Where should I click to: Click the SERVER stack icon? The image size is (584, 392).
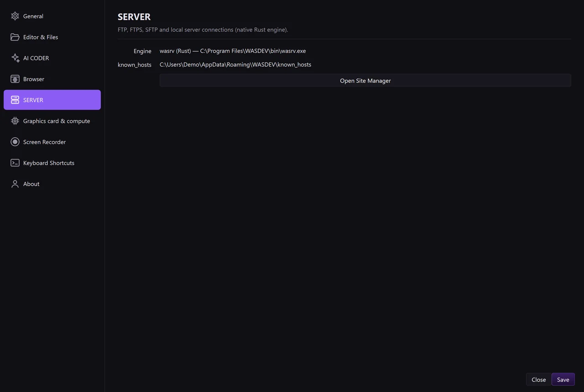[x=15, y=100]
